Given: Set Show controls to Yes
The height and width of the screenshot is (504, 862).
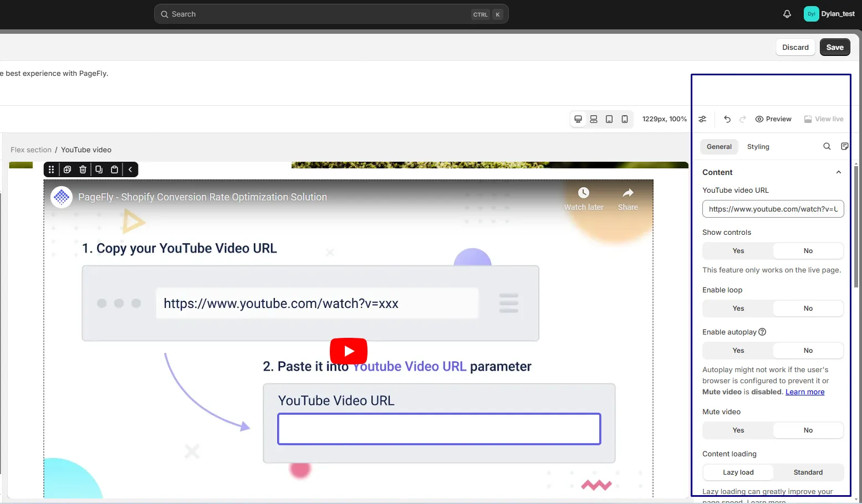Looking at the screenshot, I should [x=738, y=251].
